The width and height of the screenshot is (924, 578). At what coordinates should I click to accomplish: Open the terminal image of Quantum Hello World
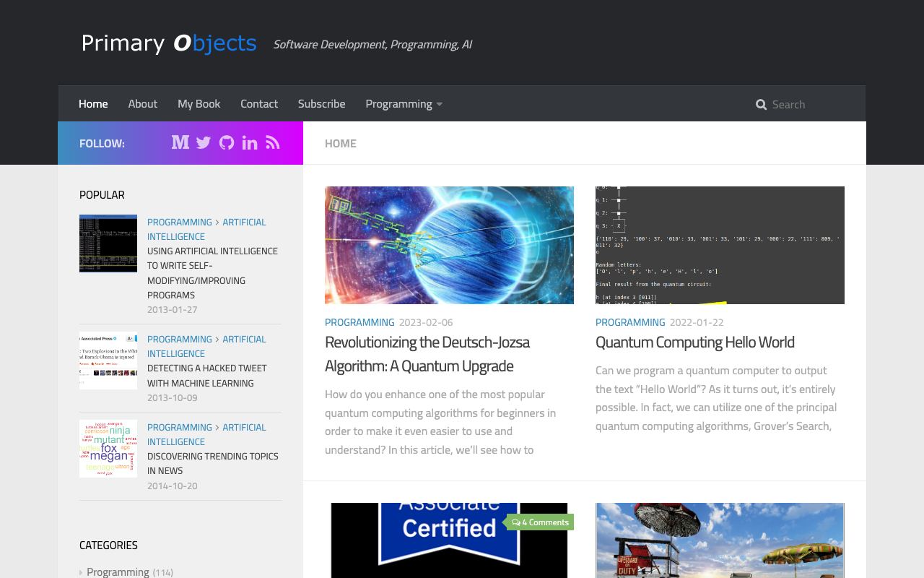[720, 245]
